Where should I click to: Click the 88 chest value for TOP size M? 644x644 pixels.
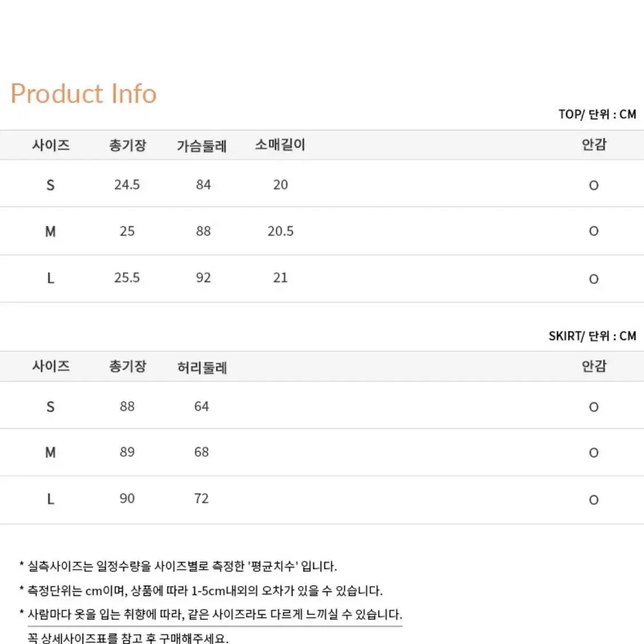point(203,231)
